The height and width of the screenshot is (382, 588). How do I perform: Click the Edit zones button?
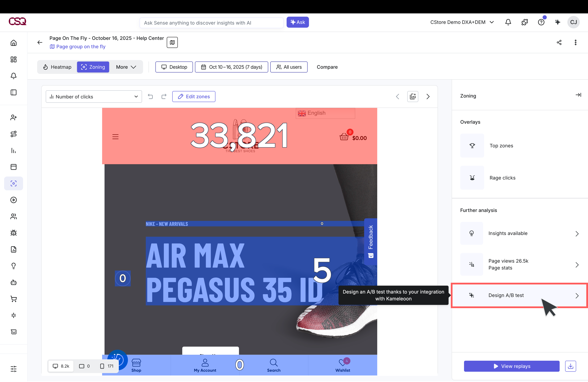[x=194, y=97]
